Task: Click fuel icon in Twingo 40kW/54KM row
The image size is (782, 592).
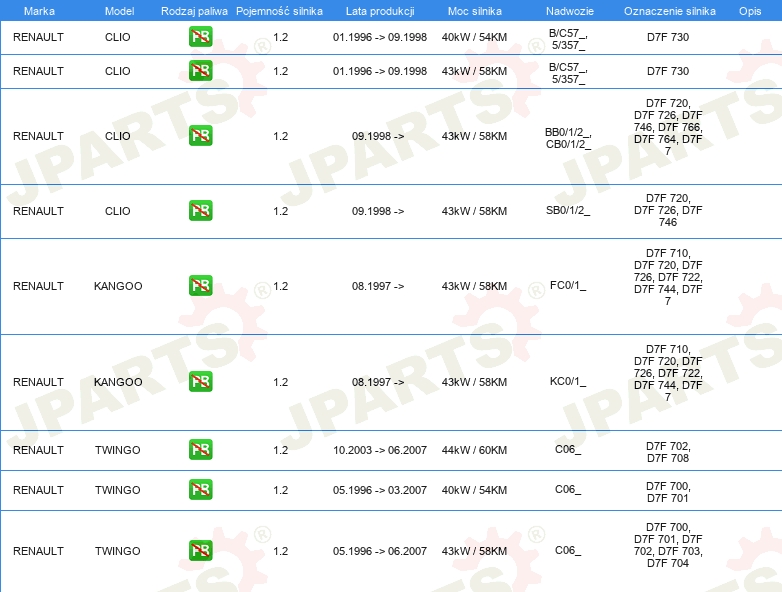Action: coord(200,489)
